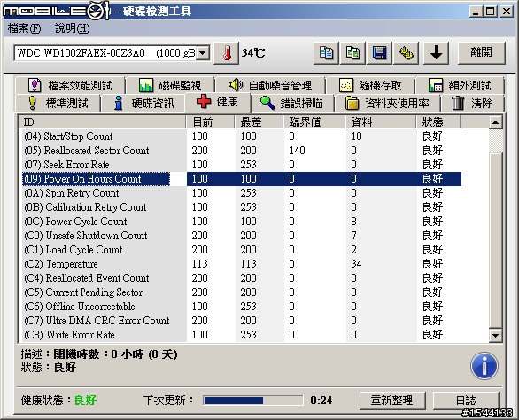Select the (C8) Write Error Rate row
The width and height of the screenshot is (519, 420).
coord(242,335)
